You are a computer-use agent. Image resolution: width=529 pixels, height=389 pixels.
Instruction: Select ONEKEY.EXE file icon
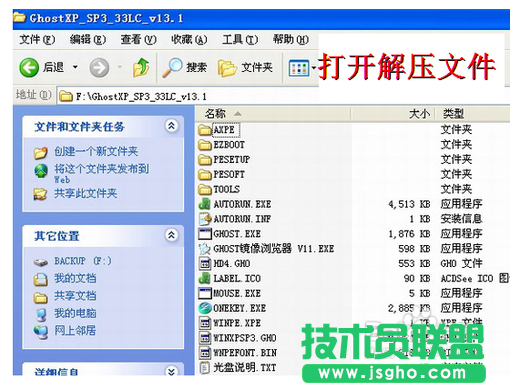205,308
